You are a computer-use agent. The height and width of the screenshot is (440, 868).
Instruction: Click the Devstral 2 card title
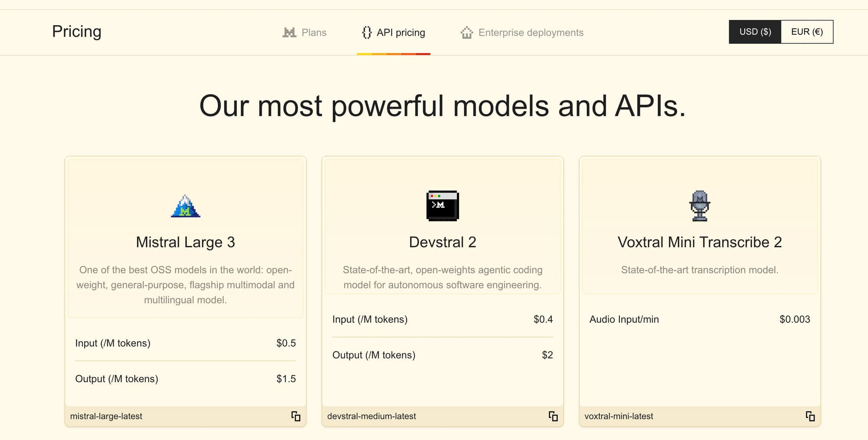(x=442, y=242)
